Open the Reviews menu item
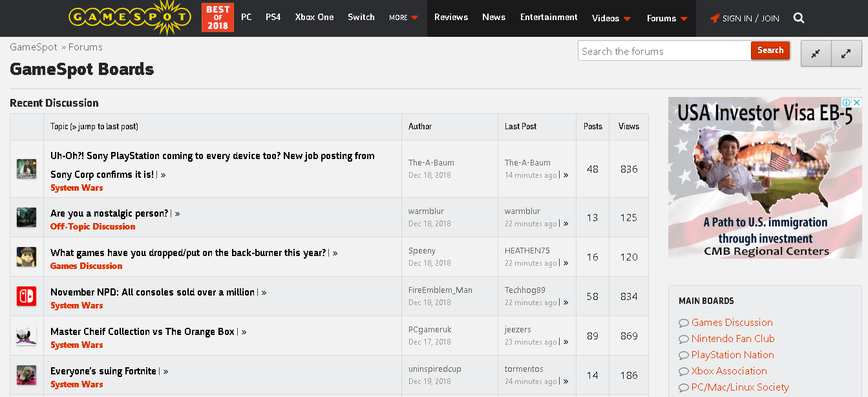868x397 pixels. click(451, 17)
